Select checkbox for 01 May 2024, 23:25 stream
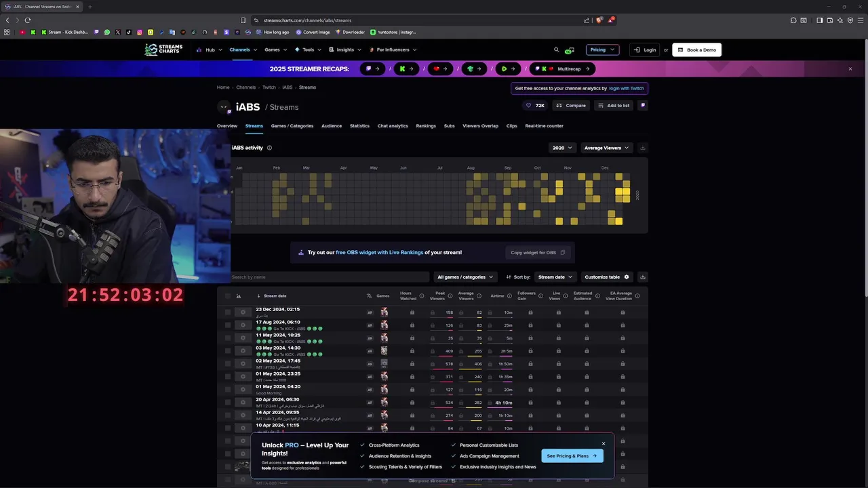The height and width of the screenshot is (488, 868). click(x=228, y=377)
